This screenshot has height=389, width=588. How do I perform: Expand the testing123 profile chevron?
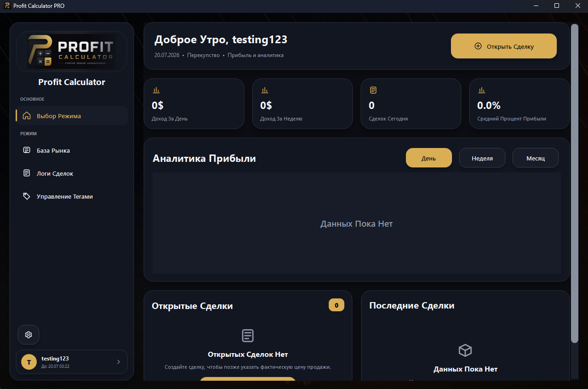(118, 362)
